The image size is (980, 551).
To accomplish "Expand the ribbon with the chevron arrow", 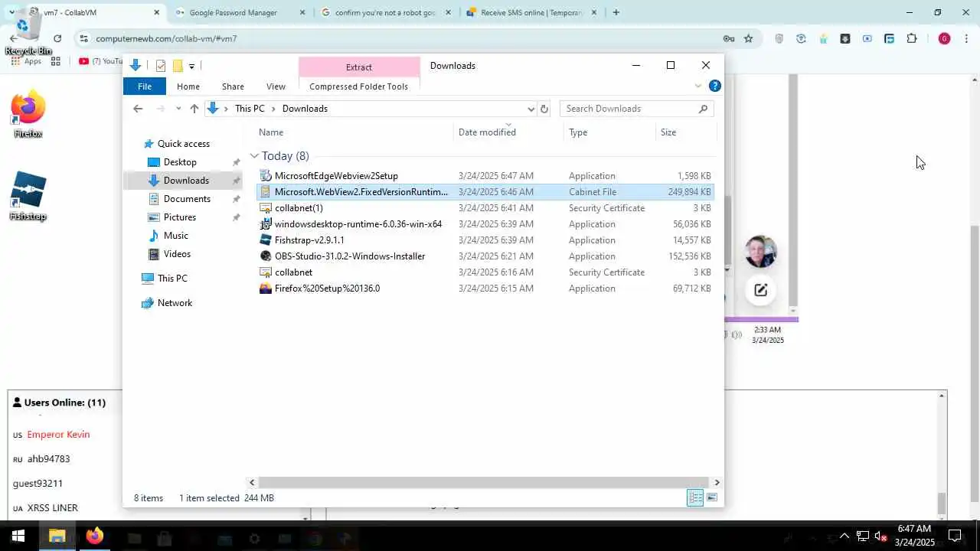I will click(698, 86).
